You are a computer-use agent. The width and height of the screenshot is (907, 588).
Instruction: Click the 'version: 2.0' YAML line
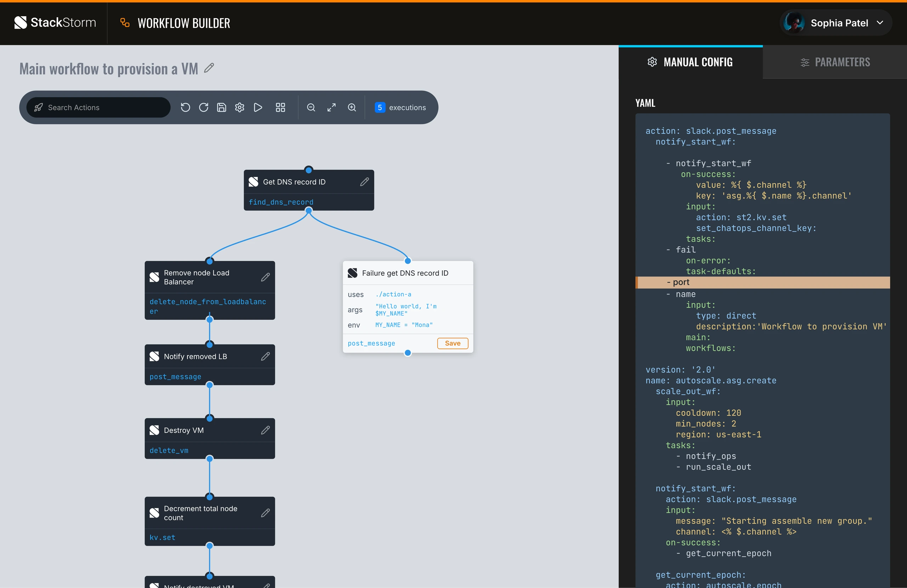(680, 370)
